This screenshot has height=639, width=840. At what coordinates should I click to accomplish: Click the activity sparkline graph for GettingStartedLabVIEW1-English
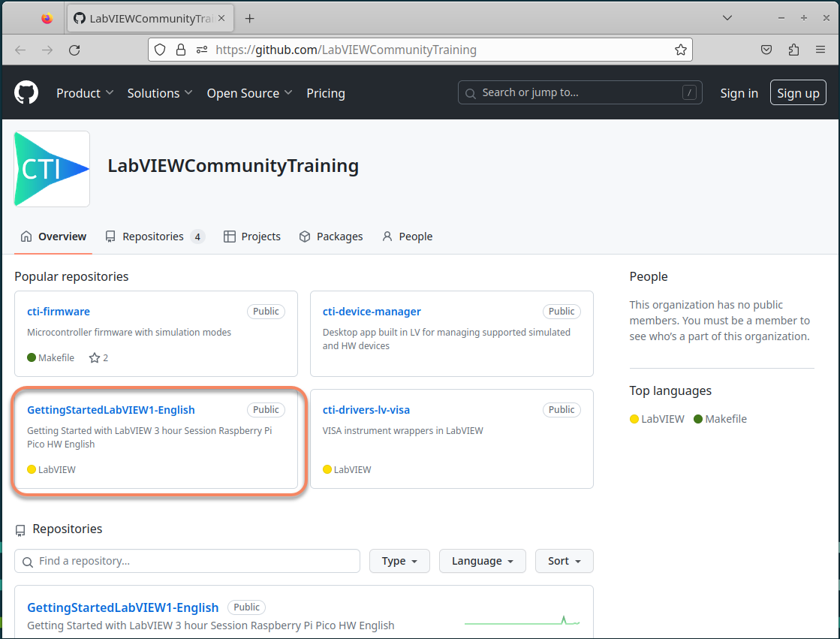click(522, 621)
